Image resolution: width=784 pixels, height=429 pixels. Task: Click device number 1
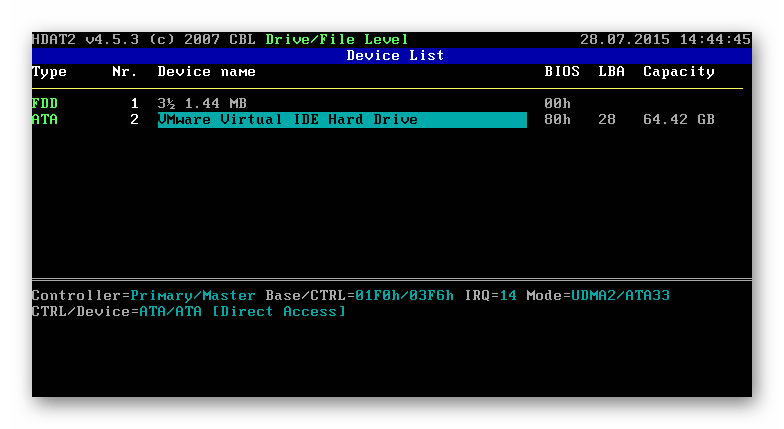pyautogui.click(x=134, y=104)
